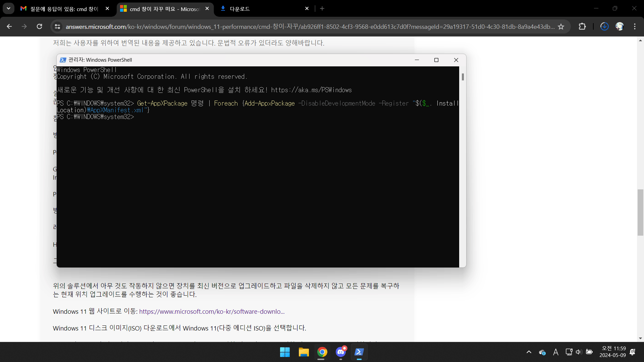Launch File Explorer from the taskbar

click(x=303, y=352)
